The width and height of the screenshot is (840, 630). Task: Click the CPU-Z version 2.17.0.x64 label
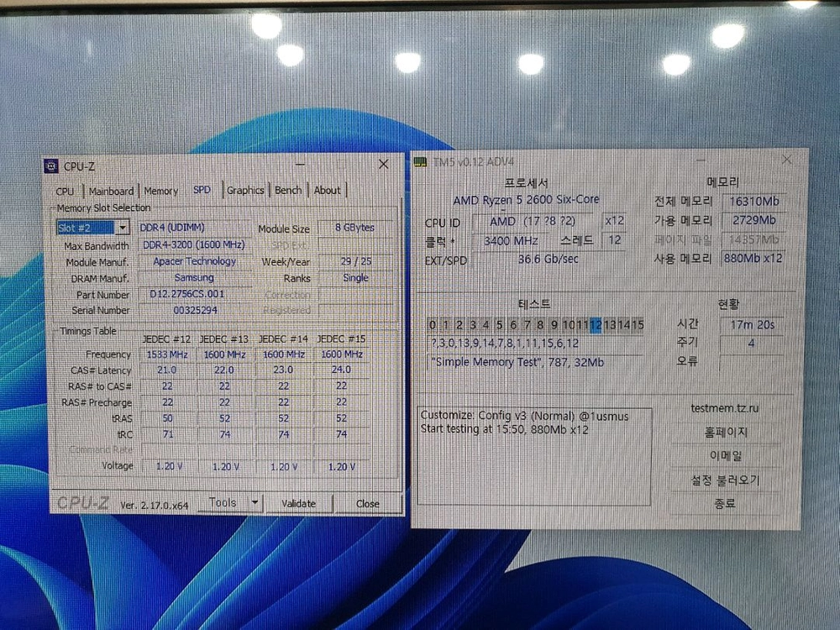coord(155,505)
